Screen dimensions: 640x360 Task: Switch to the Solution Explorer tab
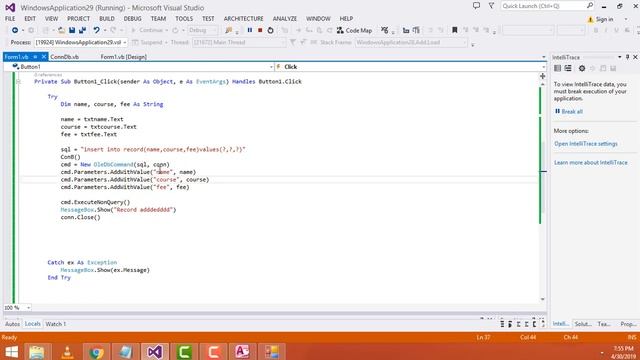point(583,324)
